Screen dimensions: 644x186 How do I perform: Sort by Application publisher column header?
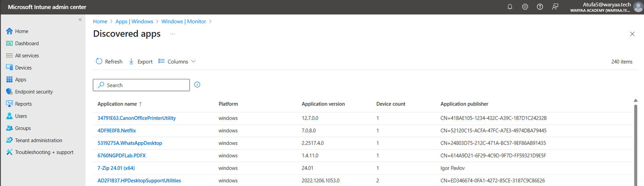tap(464, 104)
